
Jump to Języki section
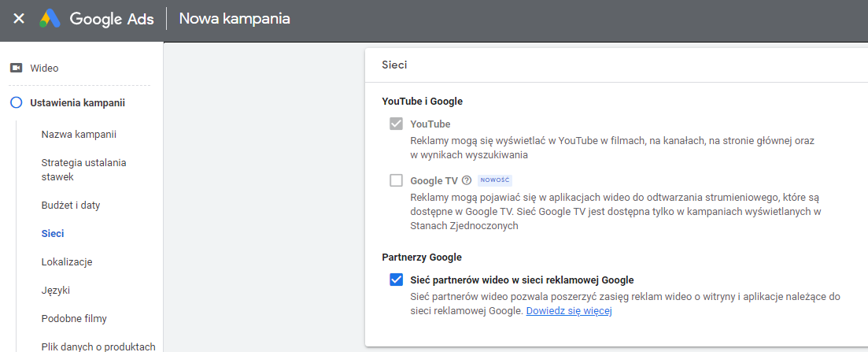(56, 290)
